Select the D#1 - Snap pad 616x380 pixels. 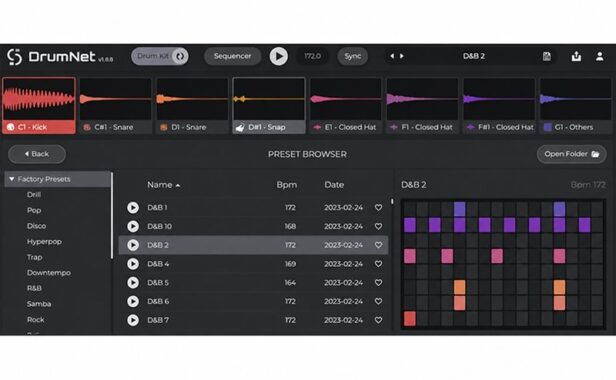(x=269, y=106)
